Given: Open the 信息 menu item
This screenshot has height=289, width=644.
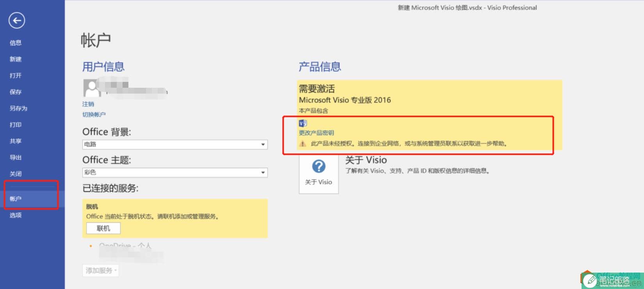Looking at the screenshot, I should point(16,43).
